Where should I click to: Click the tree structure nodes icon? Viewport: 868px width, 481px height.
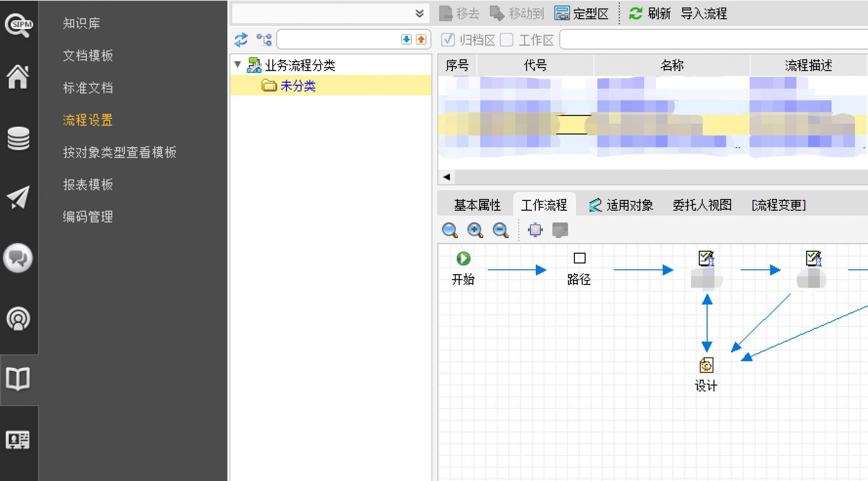click(x=264, y=40)
